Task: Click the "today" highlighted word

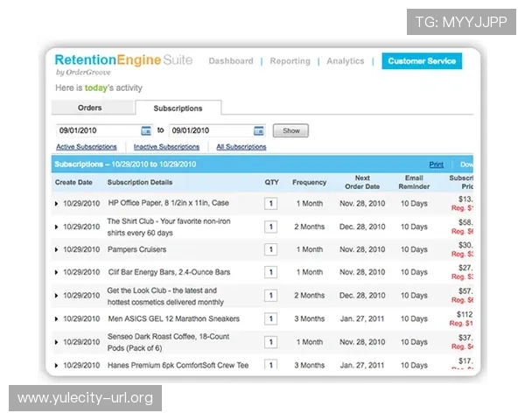Action: (96, 88)
